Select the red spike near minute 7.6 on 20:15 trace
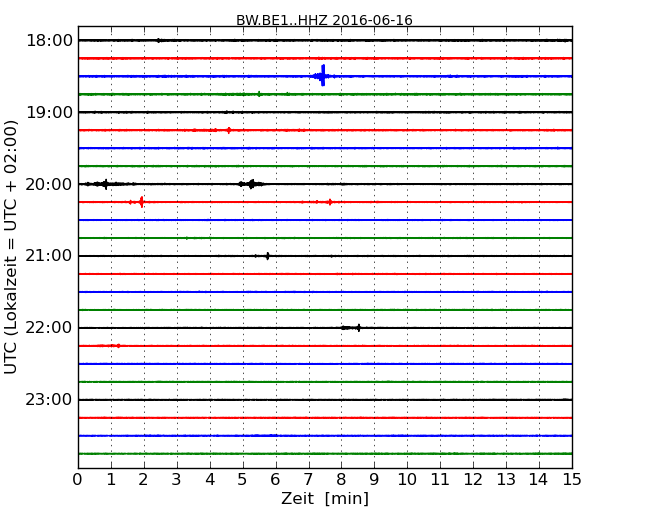The width and height of the screenshot is (650, 520). [330, 202]
